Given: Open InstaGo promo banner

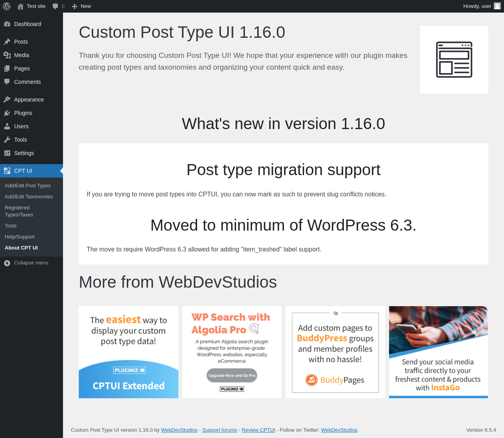Looking at the screenshot, I should (438, 352).
